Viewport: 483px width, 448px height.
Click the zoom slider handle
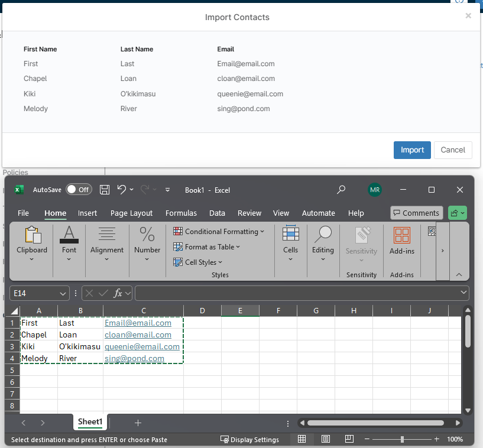(402, 439)
